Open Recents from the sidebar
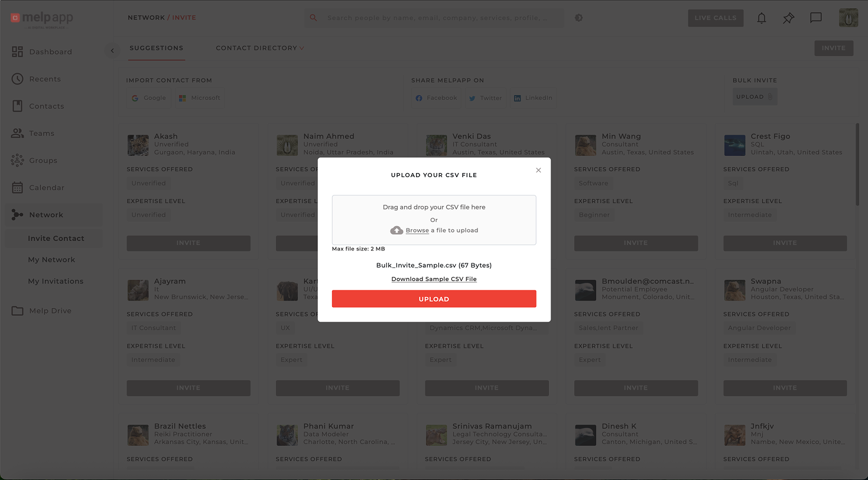Screen dimensions: 868x480 tap(45, 79)
